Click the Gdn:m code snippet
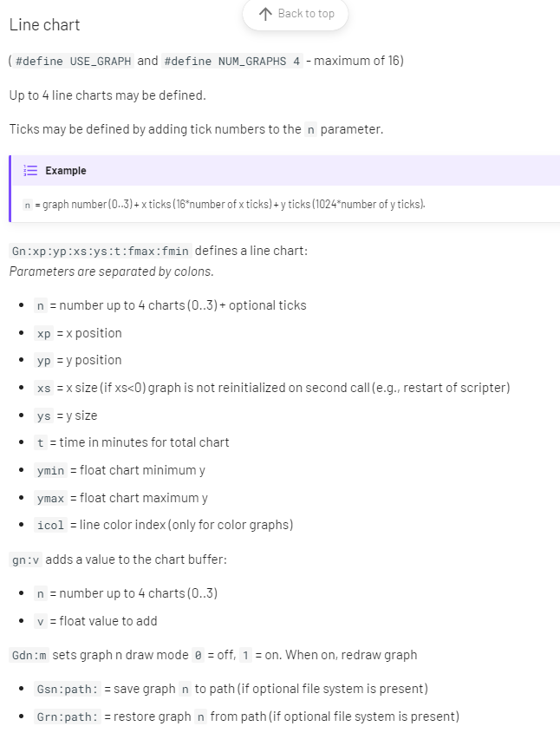 coord(29,655)
